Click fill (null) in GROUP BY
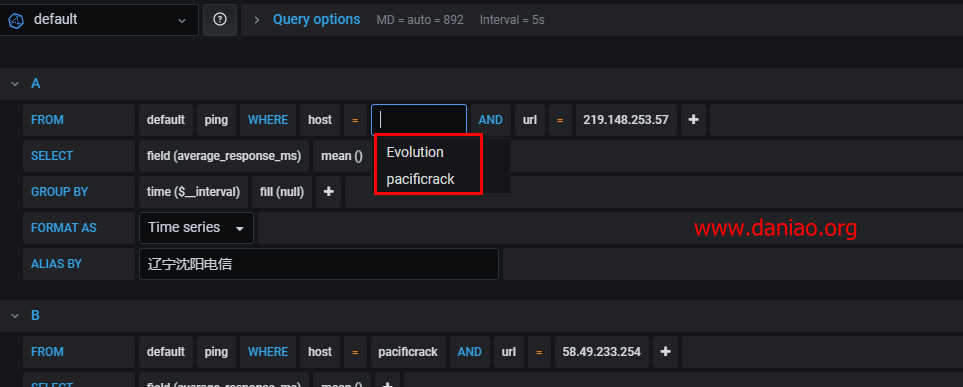 (282, 192)
